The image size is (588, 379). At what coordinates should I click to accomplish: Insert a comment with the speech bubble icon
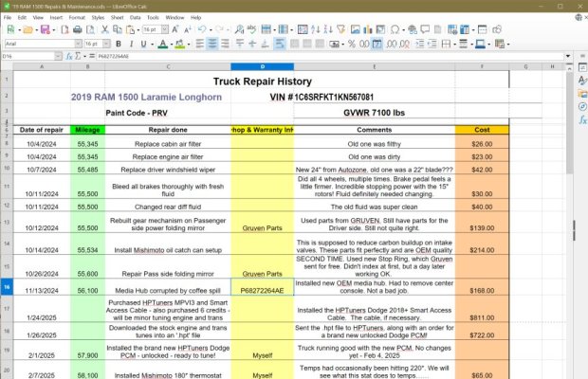pos(425,29)
